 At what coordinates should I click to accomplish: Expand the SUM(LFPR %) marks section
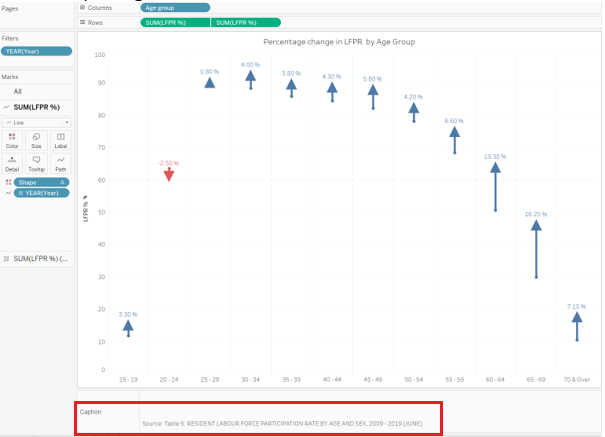point(38,105)
